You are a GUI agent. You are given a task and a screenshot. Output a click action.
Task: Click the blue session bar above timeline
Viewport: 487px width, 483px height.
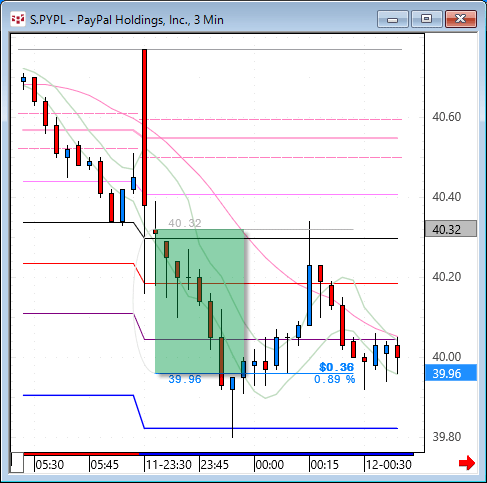click(x=276, y=454)
